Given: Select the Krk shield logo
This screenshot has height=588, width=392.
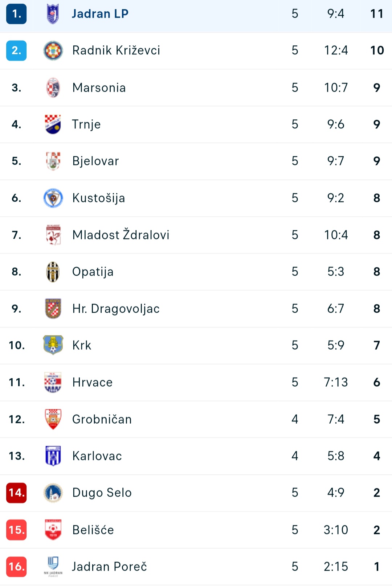Looking at the screenshot, I should click(53, 345).
